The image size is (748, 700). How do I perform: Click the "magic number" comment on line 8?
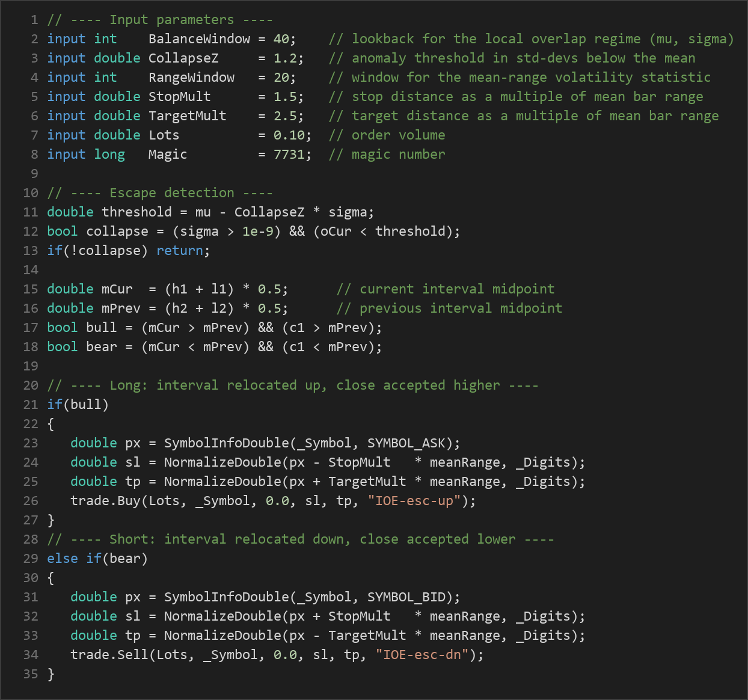click(387, 155)
